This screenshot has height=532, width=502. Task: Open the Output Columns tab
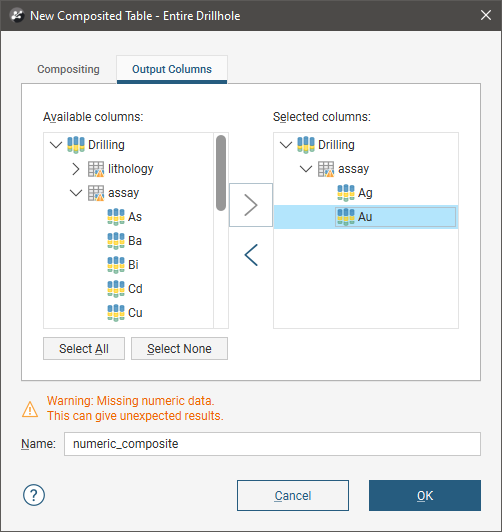(172, 69)
